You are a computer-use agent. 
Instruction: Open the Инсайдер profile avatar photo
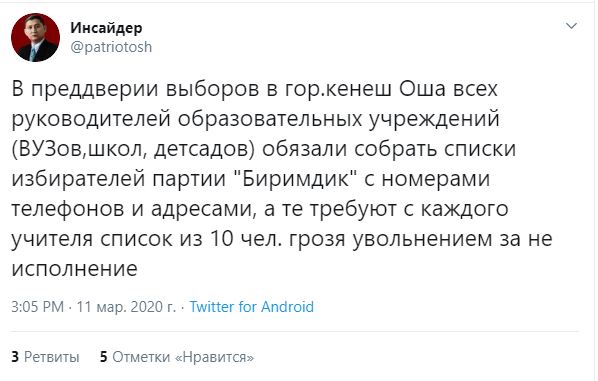click(x=35, y=37)
